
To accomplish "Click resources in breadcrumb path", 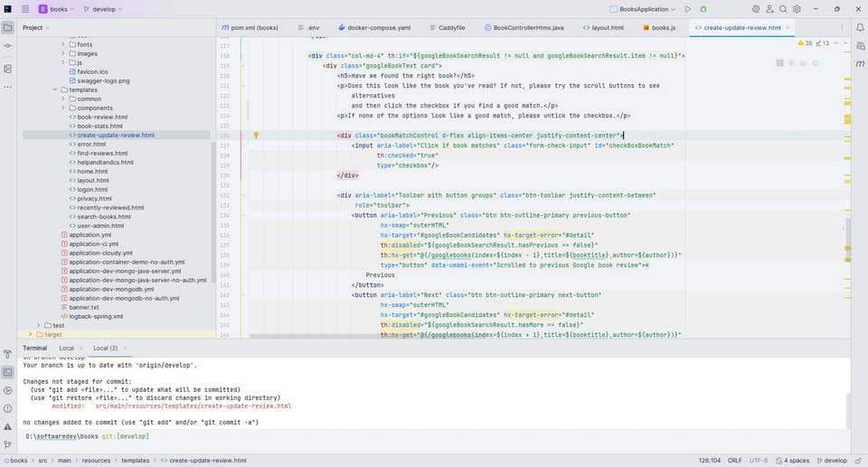I will 97,461.
